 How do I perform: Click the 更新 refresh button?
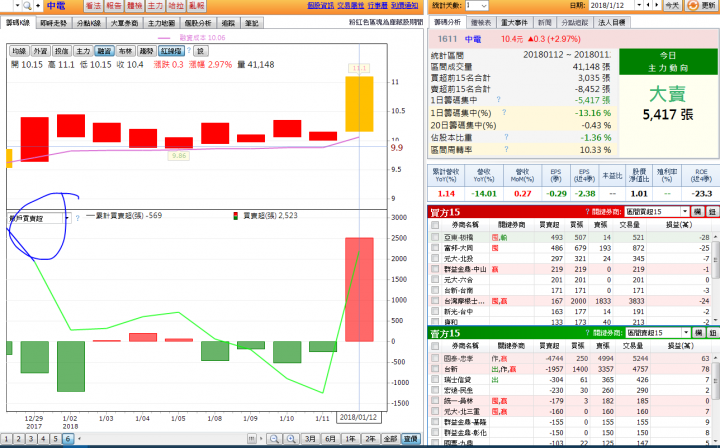(x=701, y=6)
